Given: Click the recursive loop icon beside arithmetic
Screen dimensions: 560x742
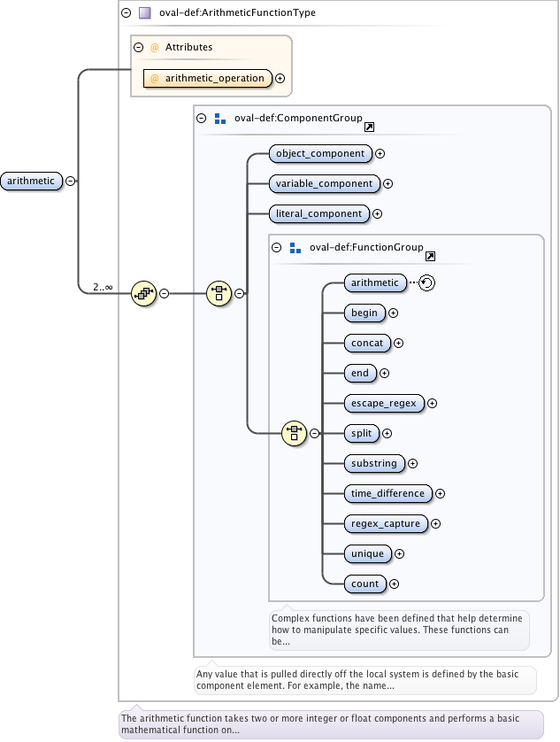Looking at the screenshot, I should coord(426,283).
